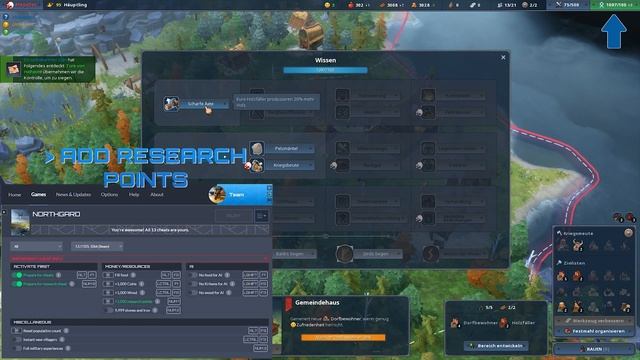640x360 pixels.
Task: Open the Options tab in trainer
Action: (109, 195)
